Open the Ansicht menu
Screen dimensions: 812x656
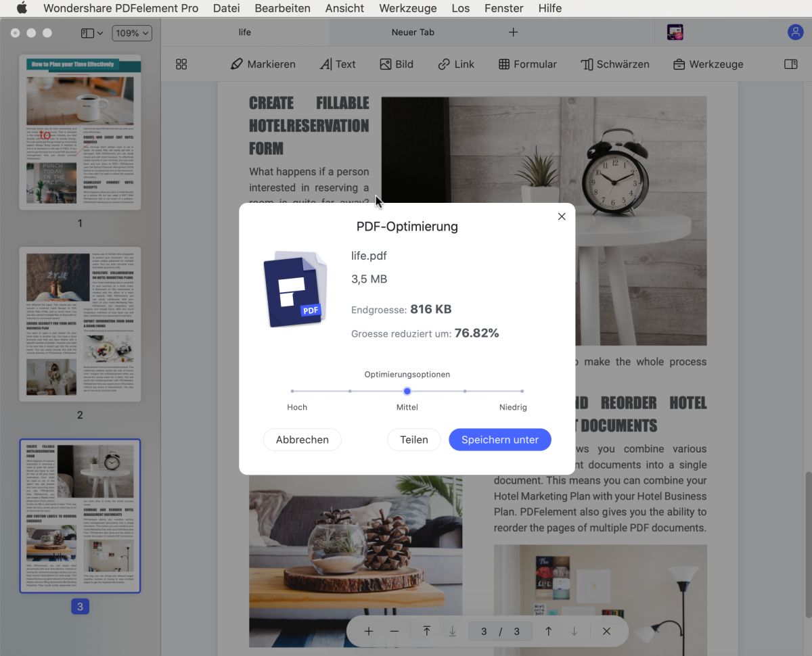344,8
